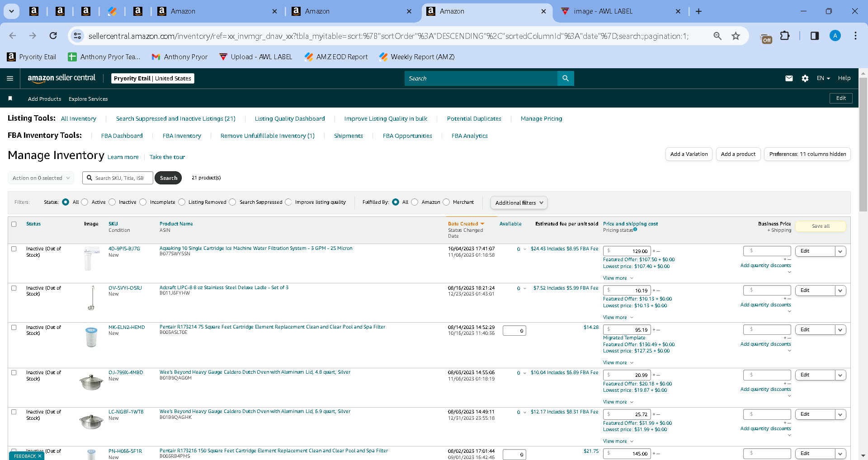Screen dimensions: 868x460
Task: Click the Add a Variation button
Action: [x=689, y=154]
